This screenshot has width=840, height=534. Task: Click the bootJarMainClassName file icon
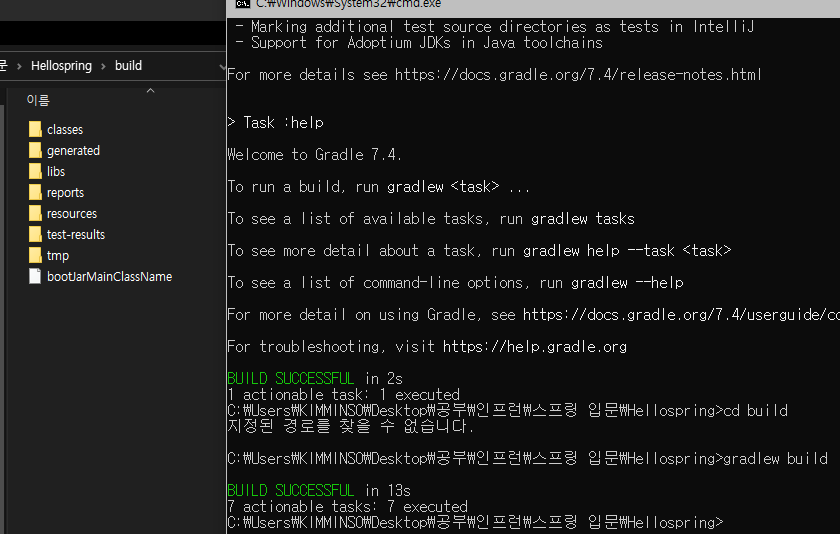(35, 276)
